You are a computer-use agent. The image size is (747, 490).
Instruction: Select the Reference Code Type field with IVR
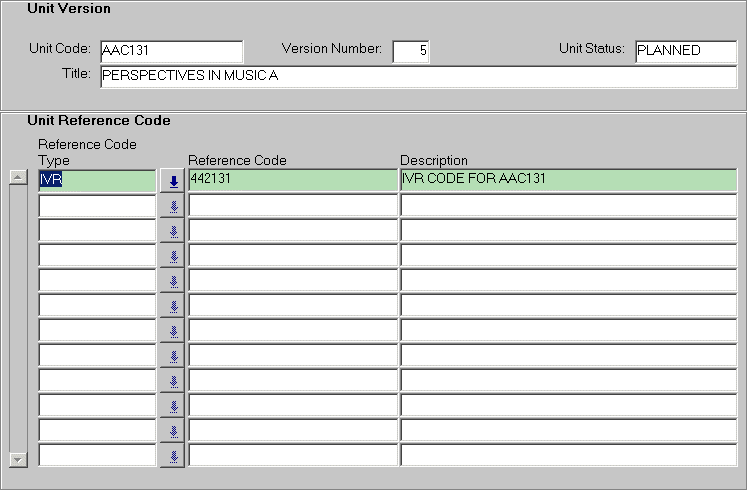96,181
